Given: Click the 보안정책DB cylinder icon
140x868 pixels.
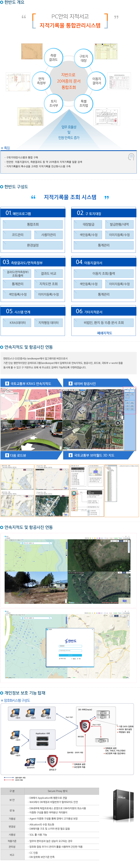Looking at the screenshot, I should point(102,741).
